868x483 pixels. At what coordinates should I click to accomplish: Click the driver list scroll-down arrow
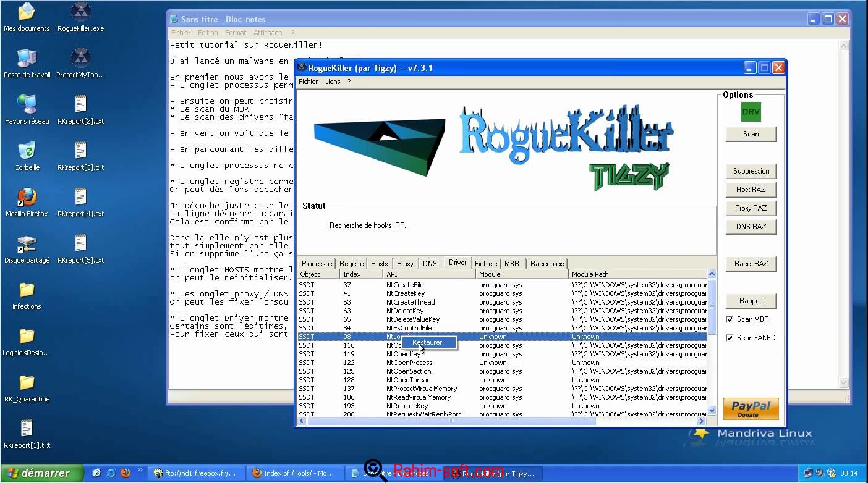tap(711, 410)
